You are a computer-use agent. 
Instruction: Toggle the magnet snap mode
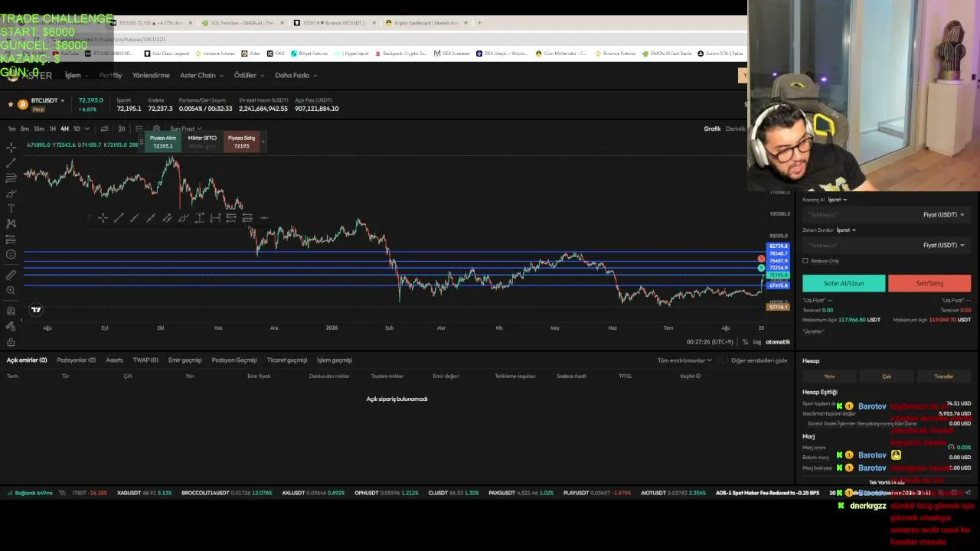11,310
